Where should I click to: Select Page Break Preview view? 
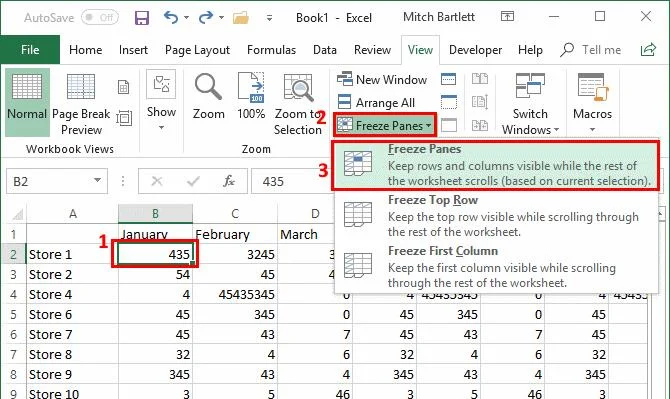(x=81, y=104)
